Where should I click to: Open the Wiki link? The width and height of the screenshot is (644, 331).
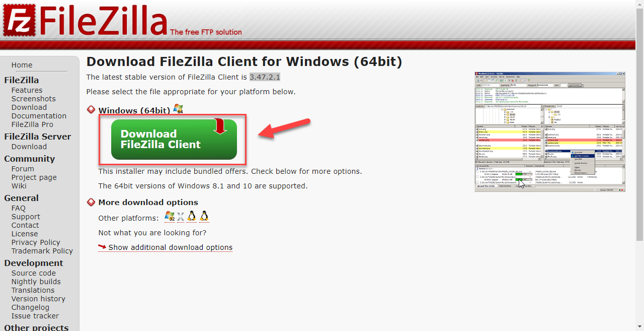click(x=19, y=186)
